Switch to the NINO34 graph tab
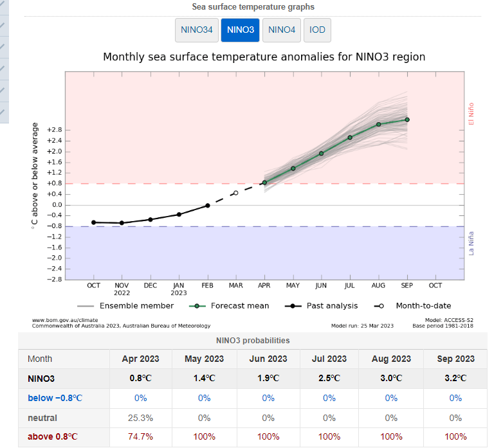494x448 pixels. [197, 30]
